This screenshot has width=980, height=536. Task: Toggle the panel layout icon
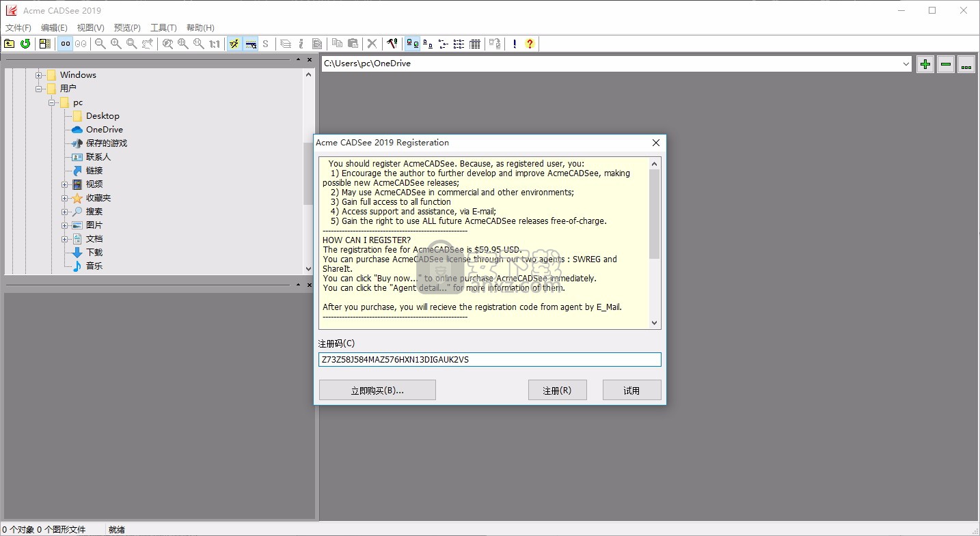tap(45, 44)
